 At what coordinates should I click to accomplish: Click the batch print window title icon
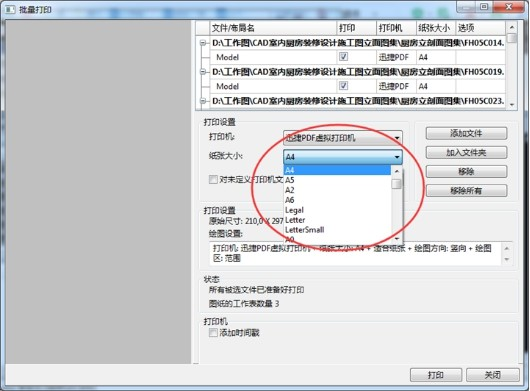pyautogui.click(x=9, y=9)
